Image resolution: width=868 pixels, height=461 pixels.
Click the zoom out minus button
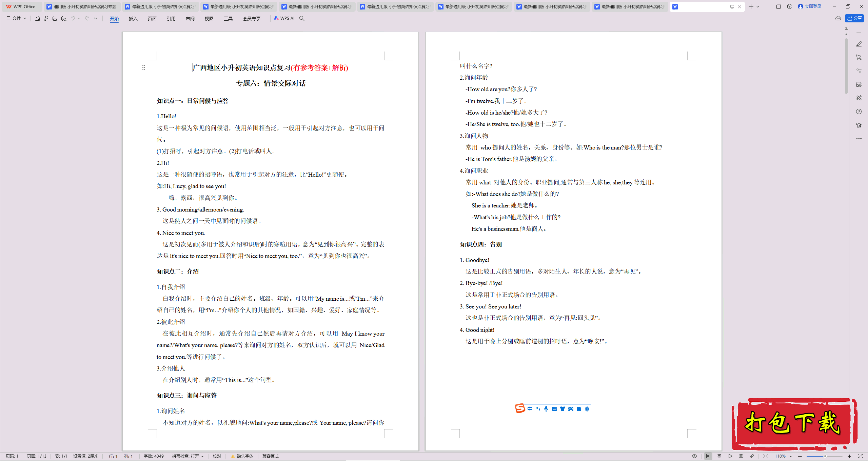800,456
